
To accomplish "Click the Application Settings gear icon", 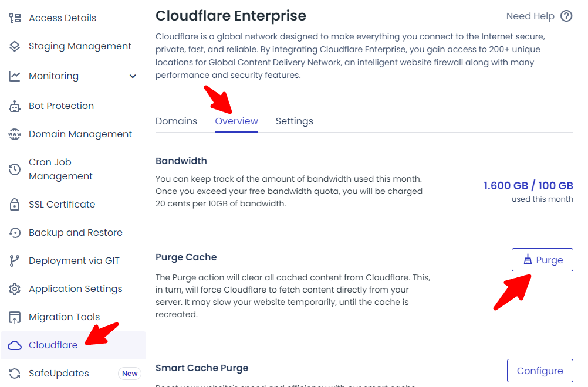I will pos(15,289).
